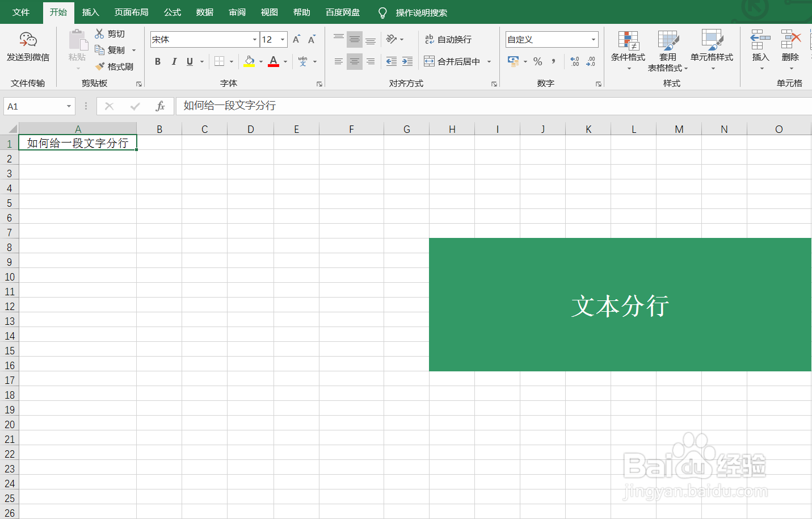Apply comma style
The height and width of the screenshot is (519, 812).
pyautogui.click(x=553, y=61)
